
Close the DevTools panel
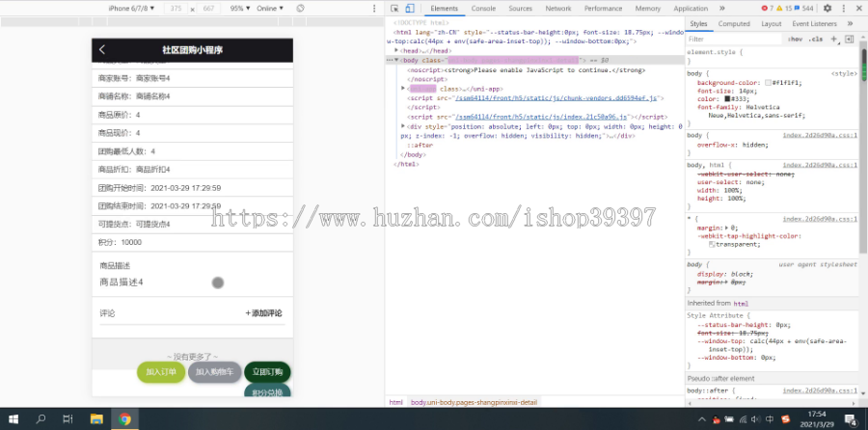859,9
